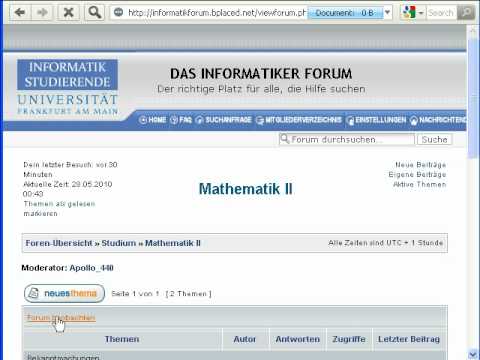Click the magnifier icon in forum search
Viewport: 480px width, 360px height.
point(284,139)
